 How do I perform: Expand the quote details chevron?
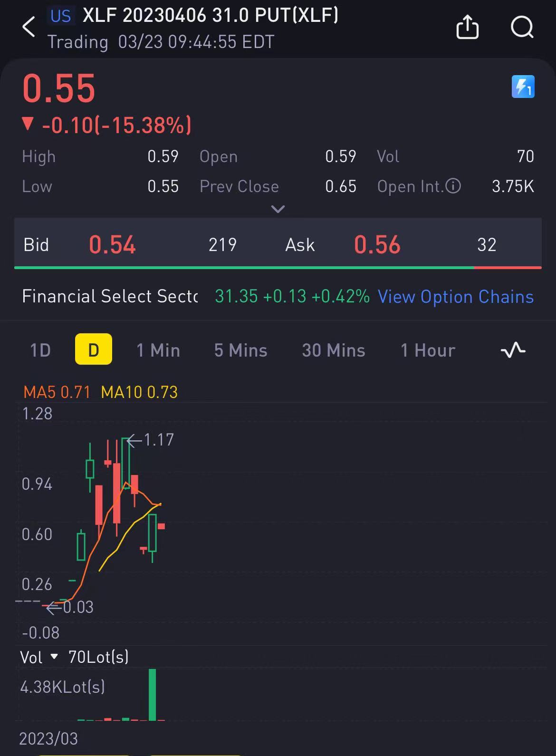point(278,209)
